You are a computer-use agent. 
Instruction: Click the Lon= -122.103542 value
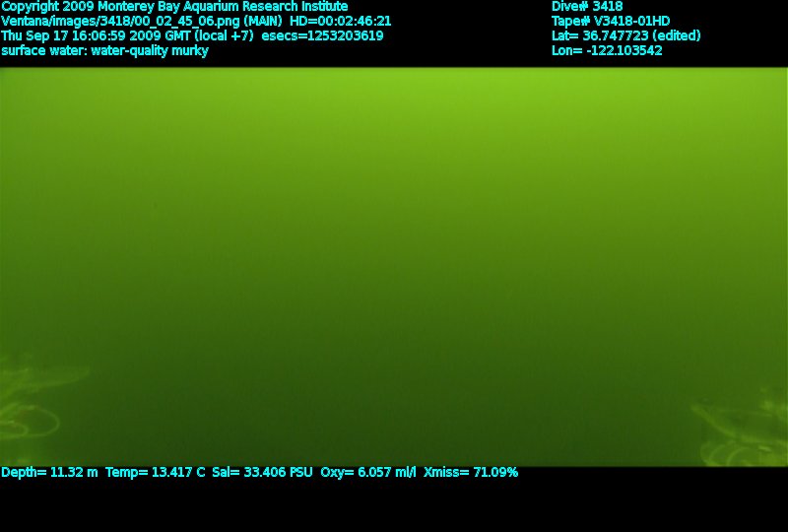pos(607,51)
